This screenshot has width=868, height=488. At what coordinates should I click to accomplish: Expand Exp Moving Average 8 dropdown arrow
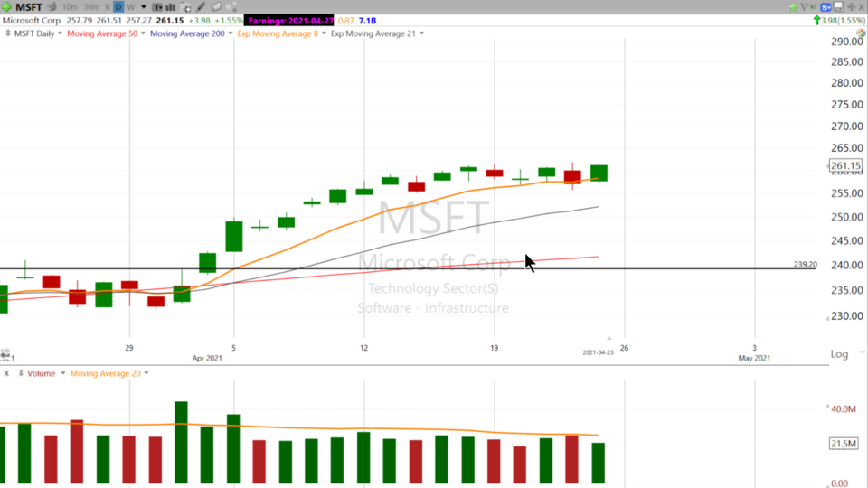click(324, 33)
